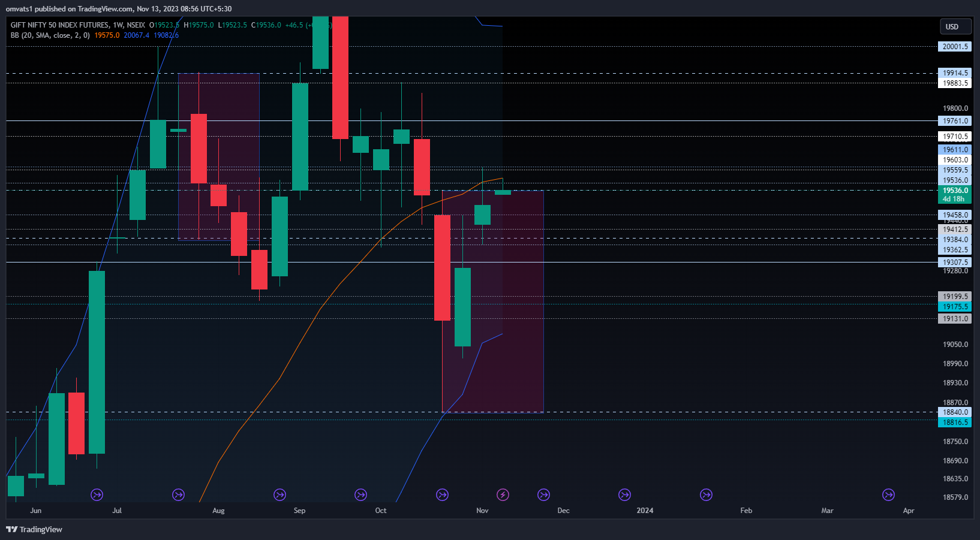Screen dimensions: 980x540
Task: Click the TradingView logo at bottom left
Action: (34, 529)
